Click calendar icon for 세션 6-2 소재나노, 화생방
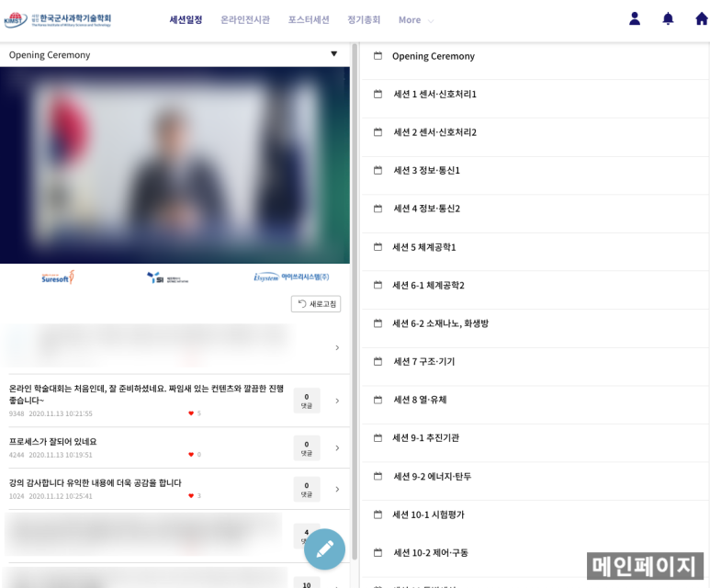 coord(378,323)
